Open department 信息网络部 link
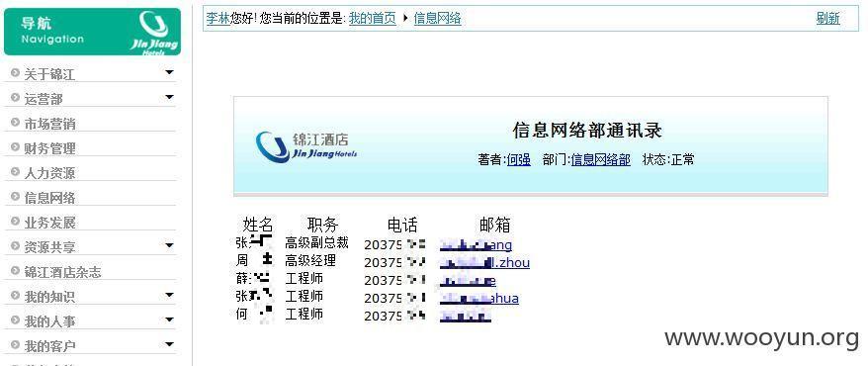 coord(601,160)
